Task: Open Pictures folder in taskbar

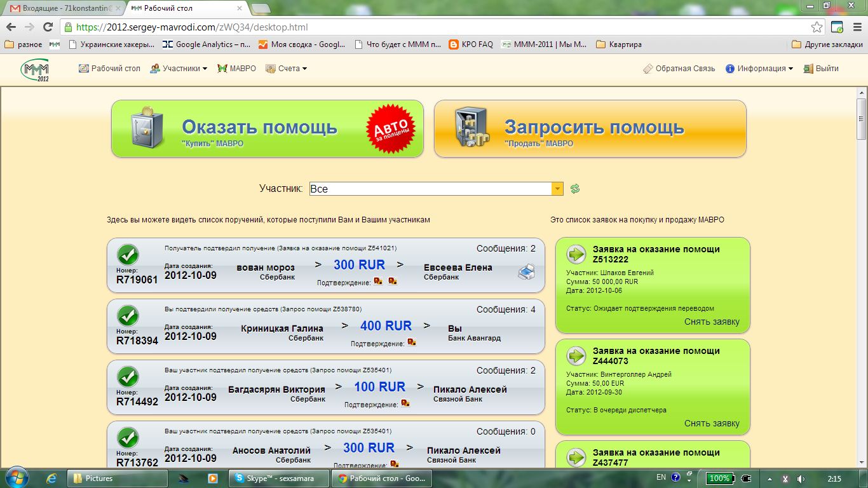Action: pos(118,478)
